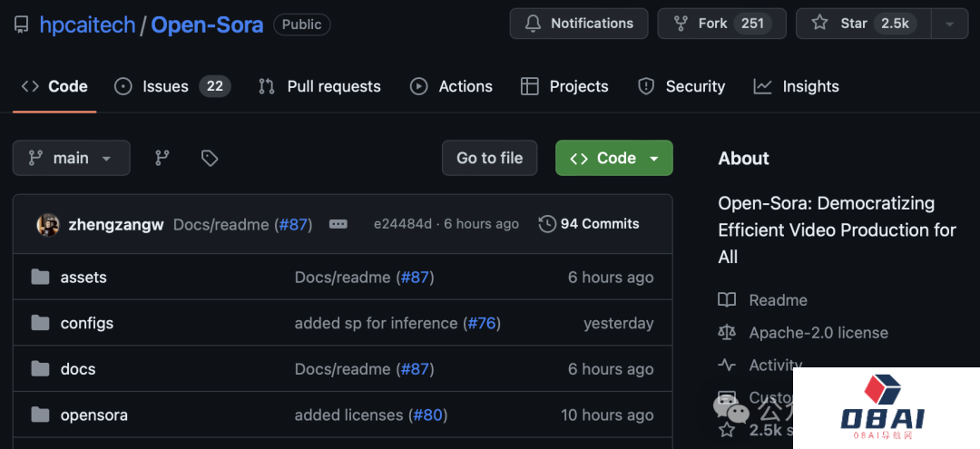Go to the Actions tab
This screenshot has width=980, height=449.
(451, 86)
